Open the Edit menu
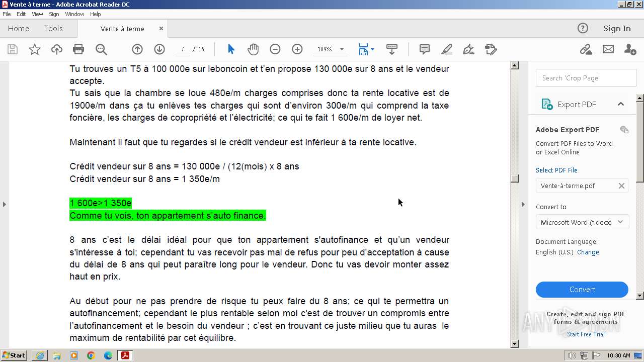 (x=21, y=14)
